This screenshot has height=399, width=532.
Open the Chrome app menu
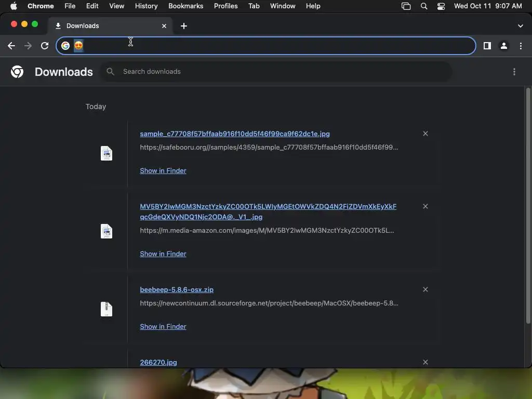pyautogui.click(x=41, y=6)
